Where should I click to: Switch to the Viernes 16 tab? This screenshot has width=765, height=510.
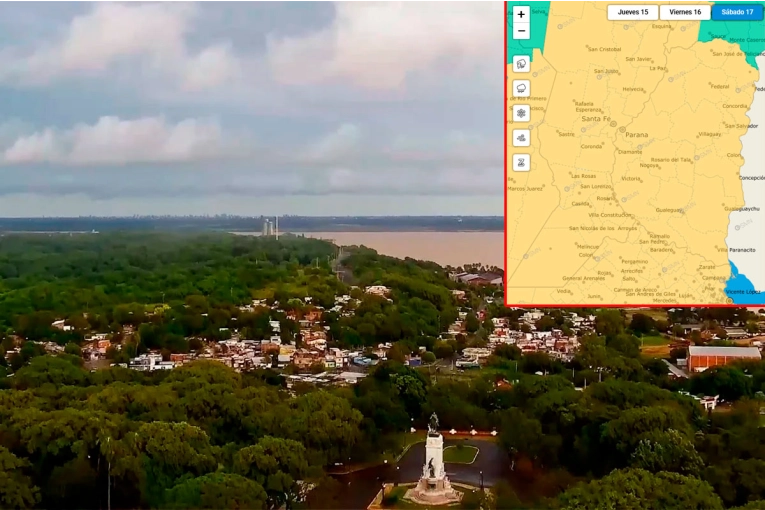(x=685, y=12)
